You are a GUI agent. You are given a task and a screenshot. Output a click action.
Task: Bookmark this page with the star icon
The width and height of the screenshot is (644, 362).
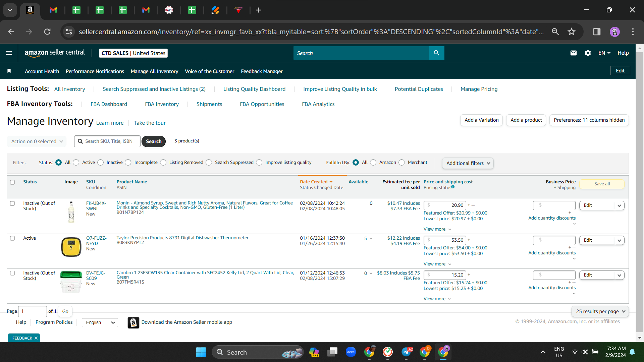coord(572,32)
